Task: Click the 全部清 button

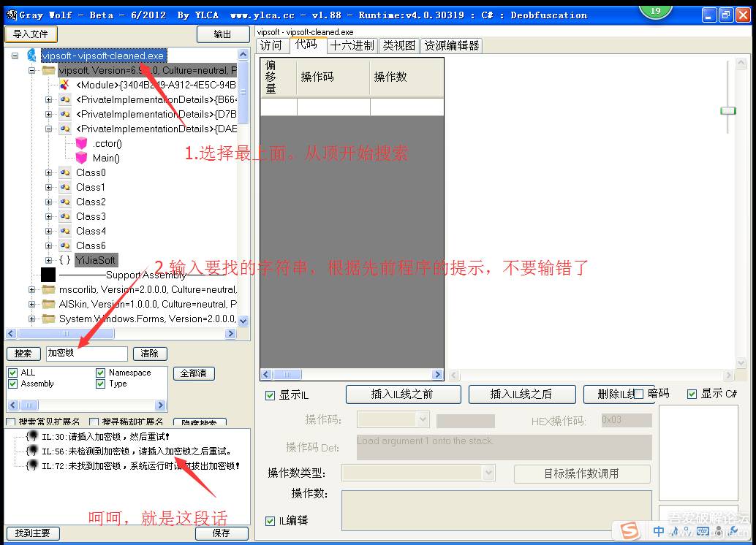Action: (194, 373)
